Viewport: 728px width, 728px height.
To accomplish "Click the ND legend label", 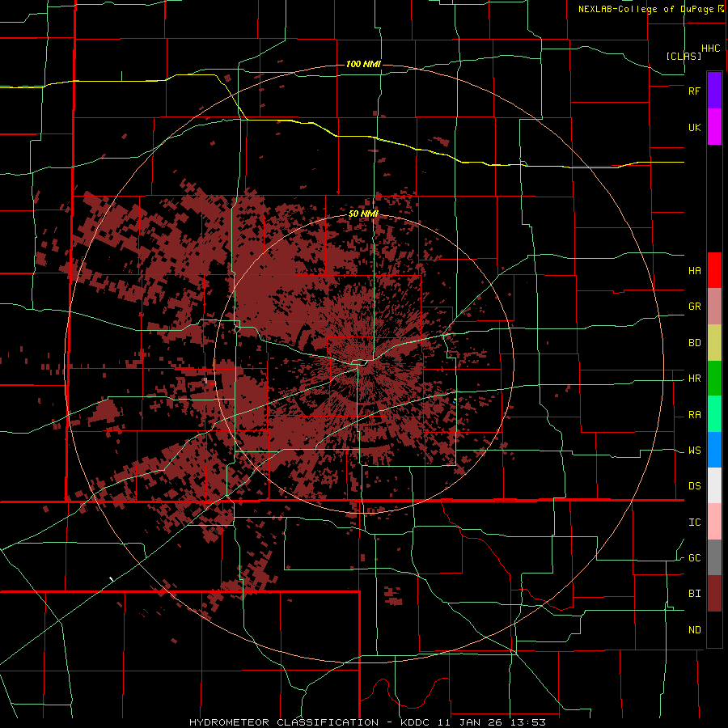I will [x=694, y=629].
